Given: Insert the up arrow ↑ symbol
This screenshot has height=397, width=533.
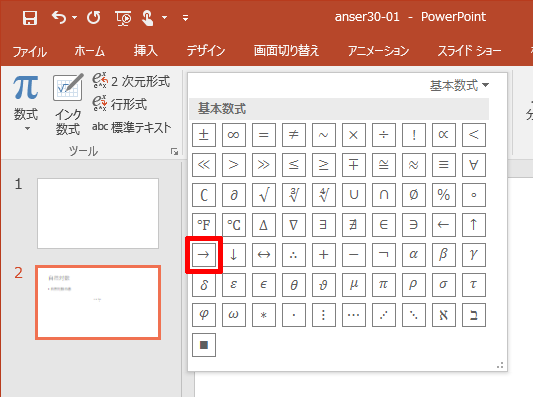Looking at the screenshot, I should click(474, 225).
